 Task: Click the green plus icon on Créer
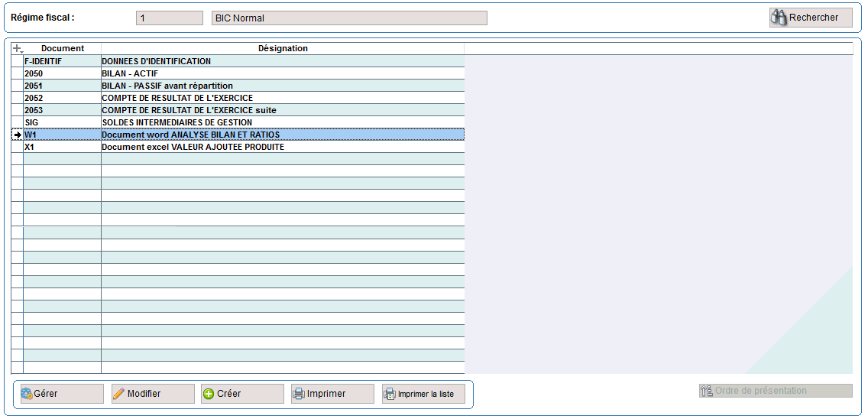pos(208,394)
